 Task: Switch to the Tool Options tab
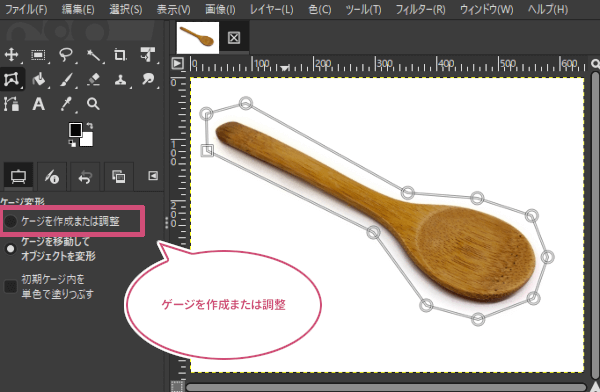18,176
